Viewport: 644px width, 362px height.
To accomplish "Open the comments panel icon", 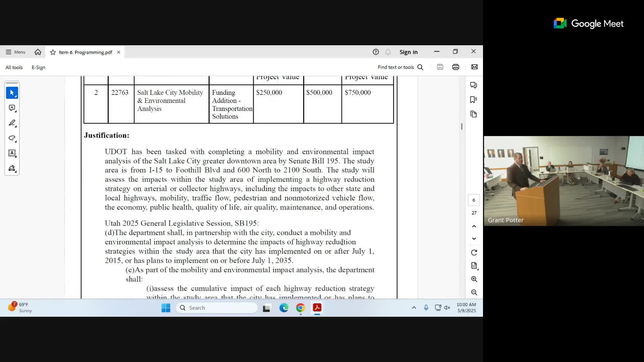I will (x=474, y=85).
